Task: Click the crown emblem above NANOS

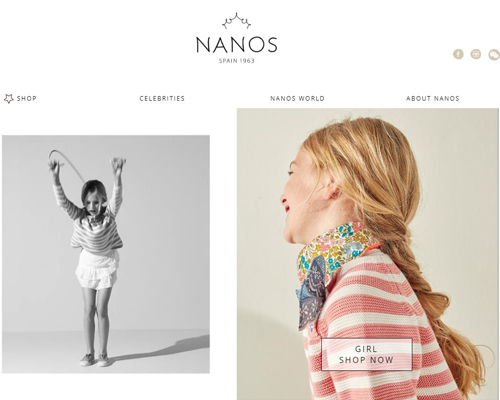Action: (237, 21)
